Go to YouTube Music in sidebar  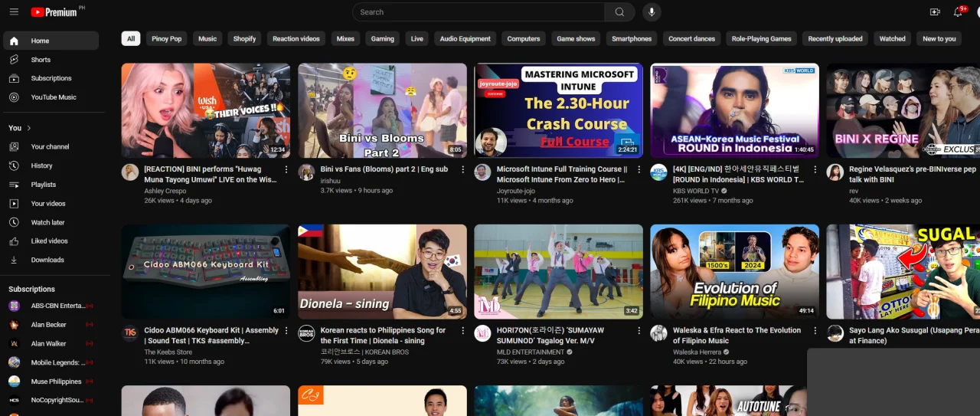51,97
